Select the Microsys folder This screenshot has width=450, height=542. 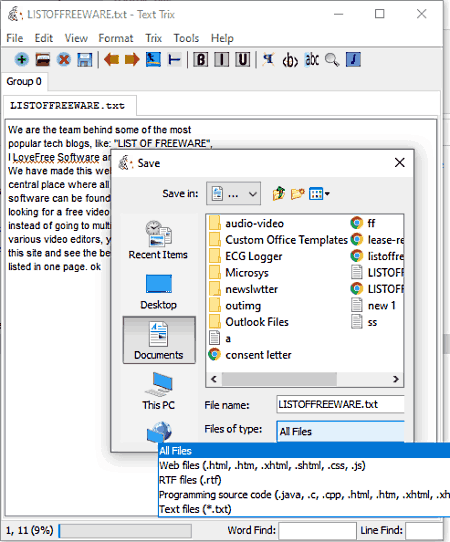239,273
